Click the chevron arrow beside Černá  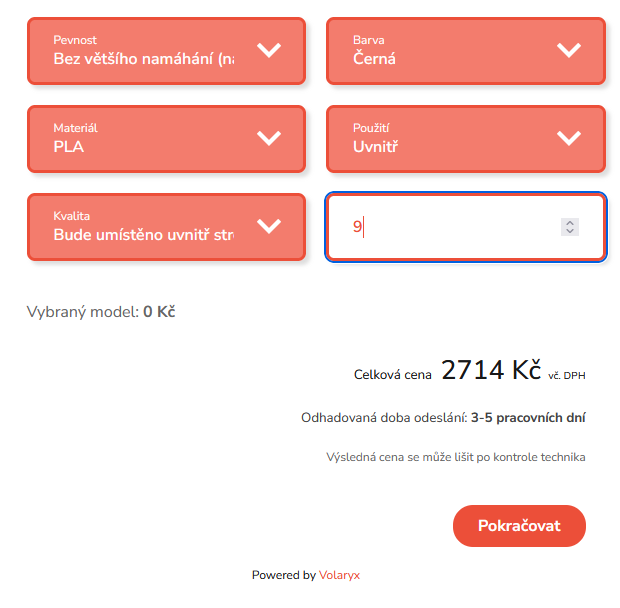click(569, 50)
